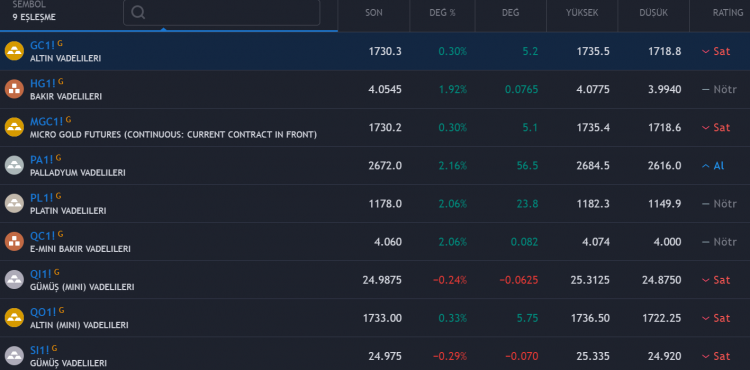The image size is (750, 370).
Task: Focus the symbol search input field
Action: click(221, 12)
